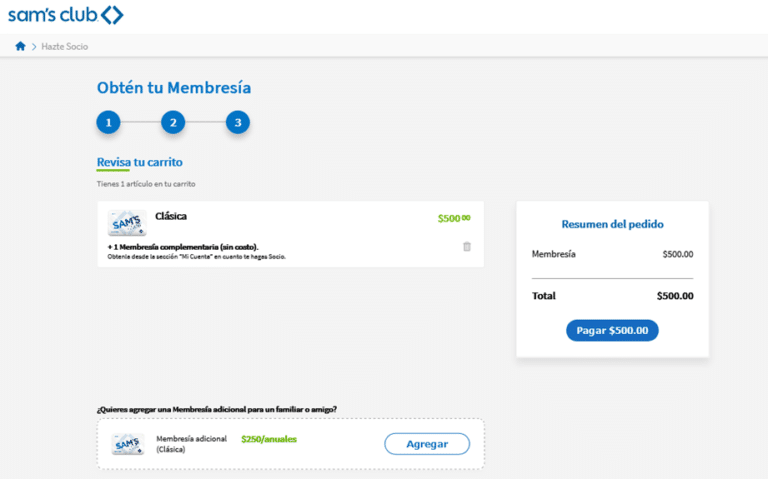Pay with the Pagar $500.00 button

[x=612, y=331]
